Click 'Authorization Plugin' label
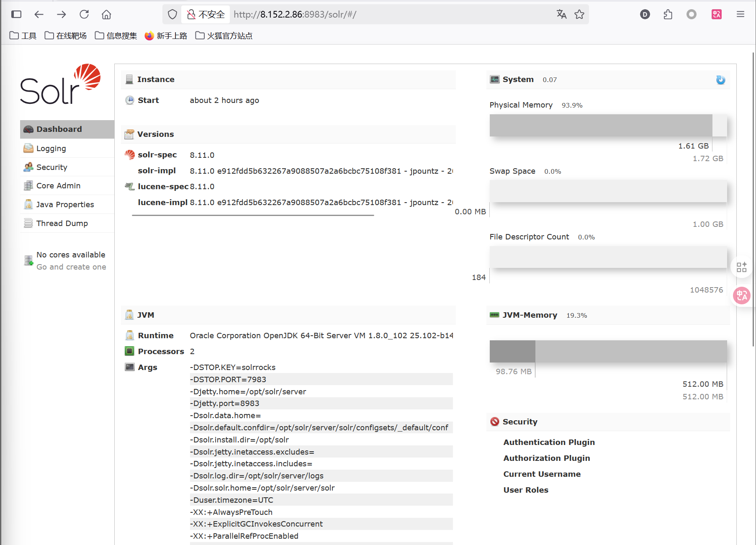The width and height of the screenshot is (756, 545). (547, 458)
